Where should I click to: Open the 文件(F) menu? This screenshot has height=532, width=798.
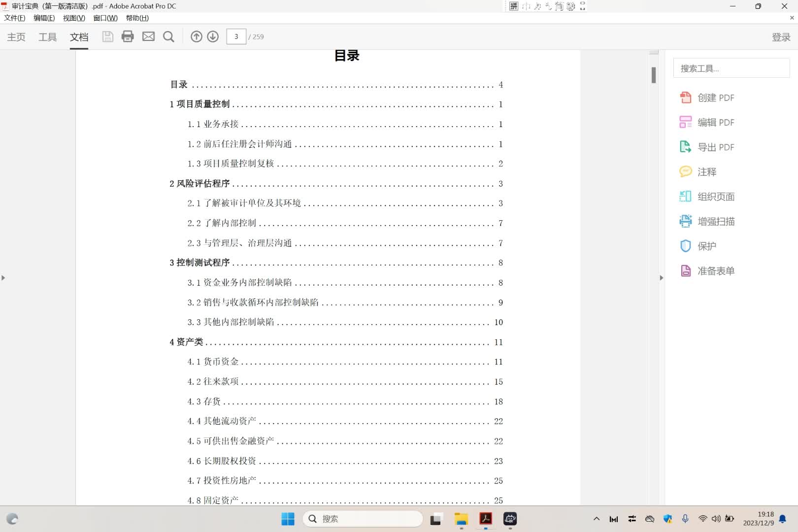[x=15, y=18]
